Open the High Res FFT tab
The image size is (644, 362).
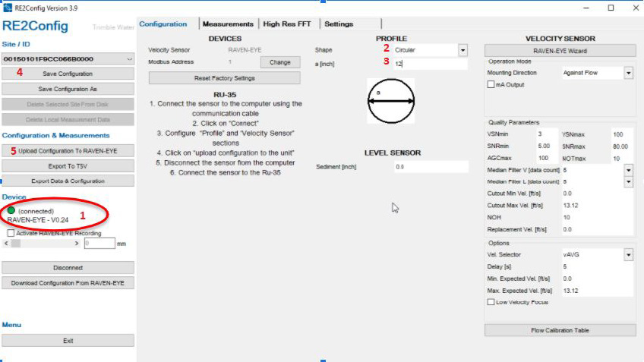(287, 24)
